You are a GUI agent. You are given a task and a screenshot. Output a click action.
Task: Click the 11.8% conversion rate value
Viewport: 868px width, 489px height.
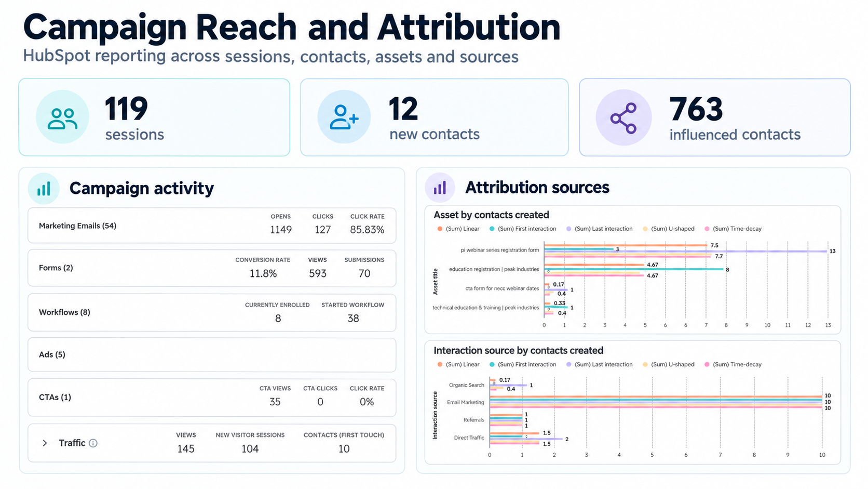(x=263, y=273)
